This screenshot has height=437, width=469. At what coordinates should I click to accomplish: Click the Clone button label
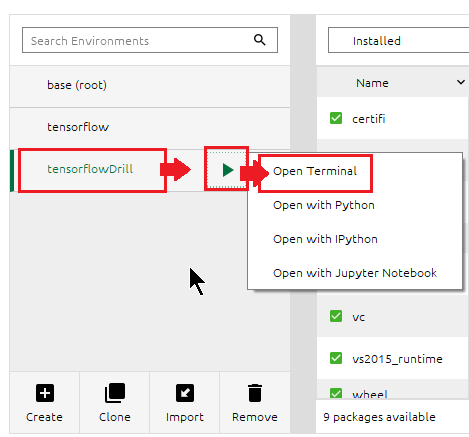coord(115,417)
